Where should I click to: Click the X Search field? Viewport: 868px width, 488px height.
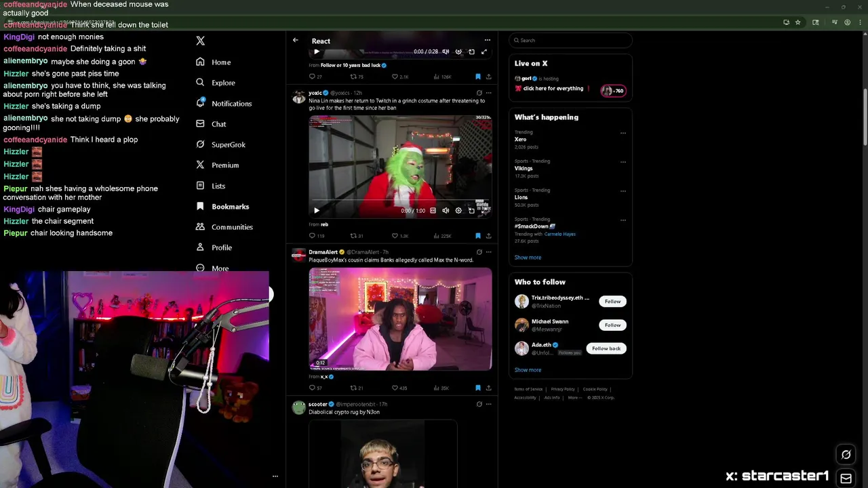(570, 40)
